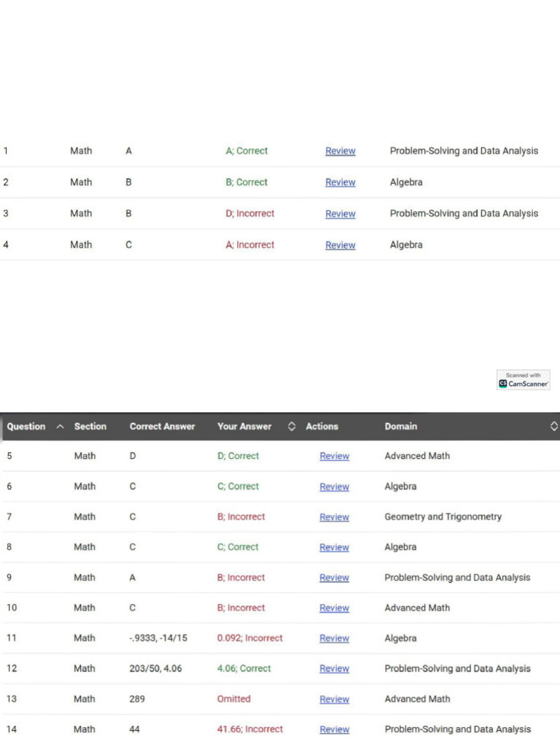
Task: Open Review link for question 4
Action: [341, 245]
